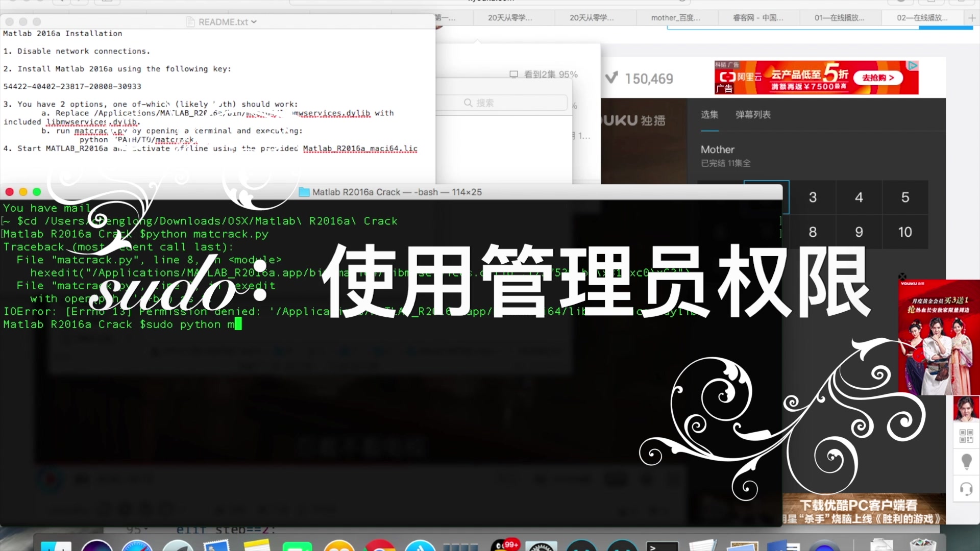Play episode 5 of Mother

tap(905, 197)
